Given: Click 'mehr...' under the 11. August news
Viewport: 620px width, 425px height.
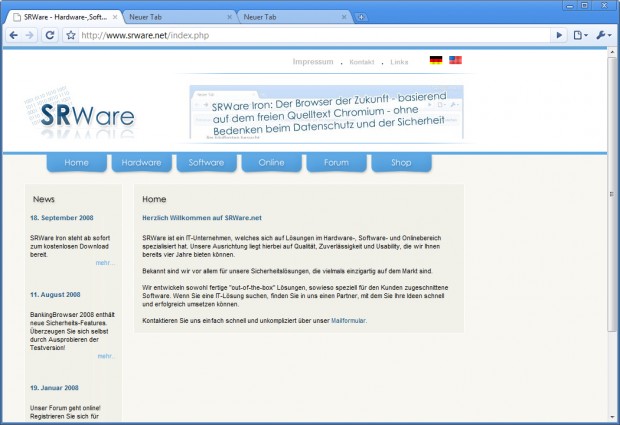Looking at the screenshot, I should [x=106, y=356].
